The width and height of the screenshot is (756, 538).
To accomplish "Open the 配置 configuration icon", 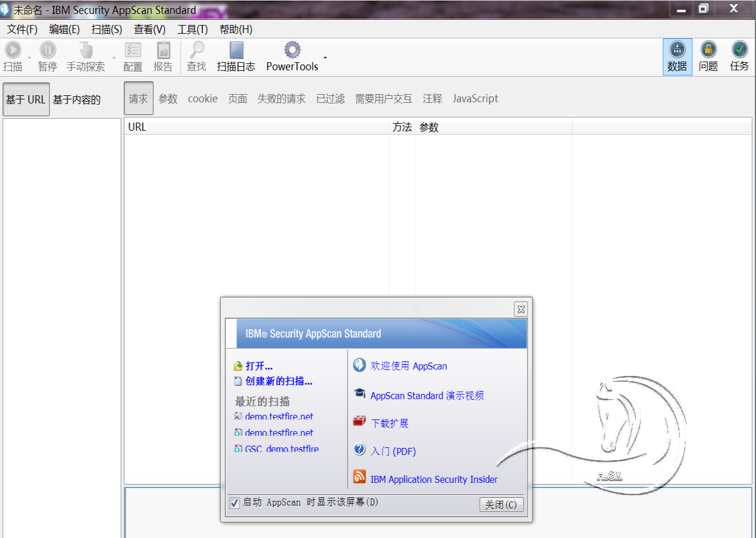I will pos(133,50).
